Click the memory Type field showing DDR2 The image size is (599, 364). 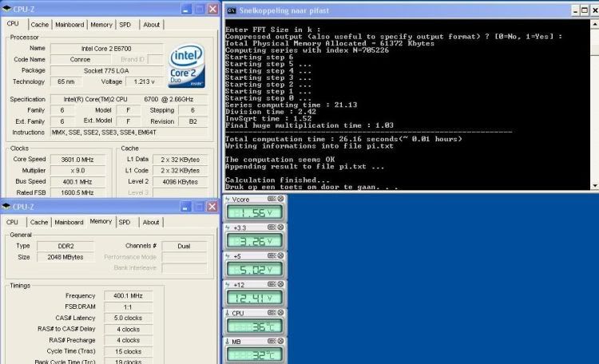pos(65,247)
